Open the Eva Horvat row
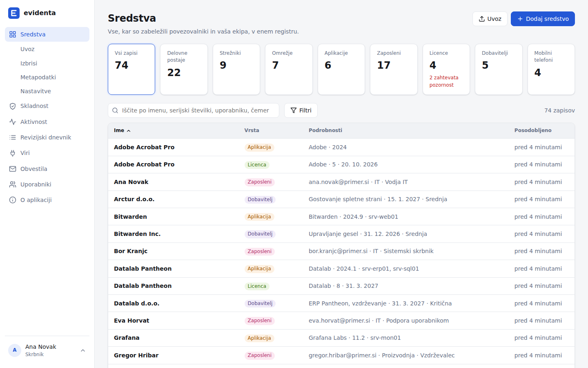 coord(341,321)
